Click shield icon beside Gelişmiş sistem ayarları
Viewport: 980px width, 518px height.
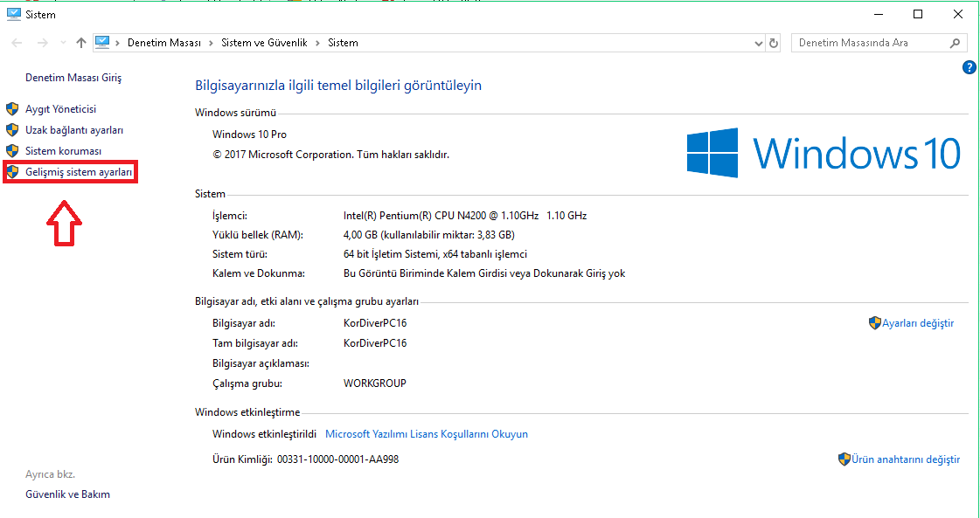pyautogui.click(x=12, y=172)
